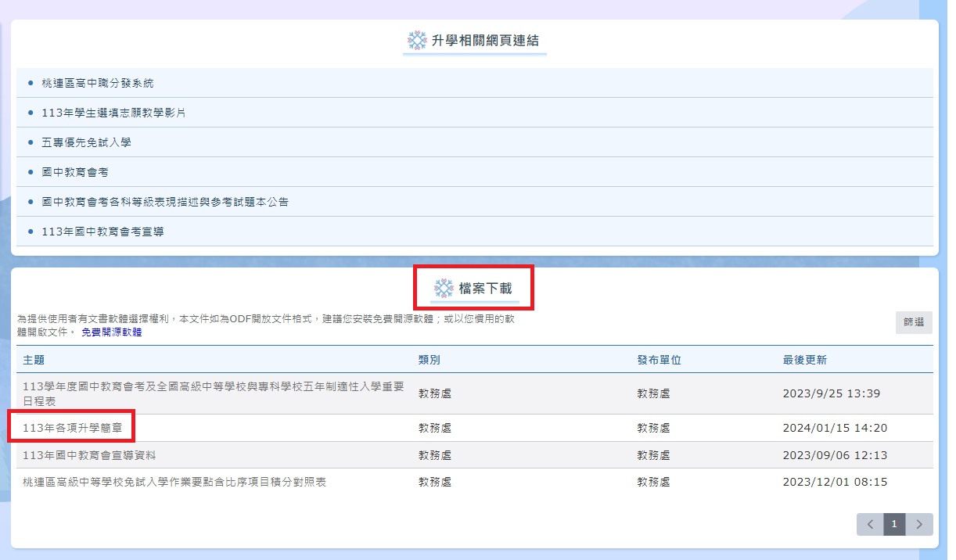This screenshot has width=956, height=560.
Task: Go to next page with right arrow
Action: tap(919, 524)
